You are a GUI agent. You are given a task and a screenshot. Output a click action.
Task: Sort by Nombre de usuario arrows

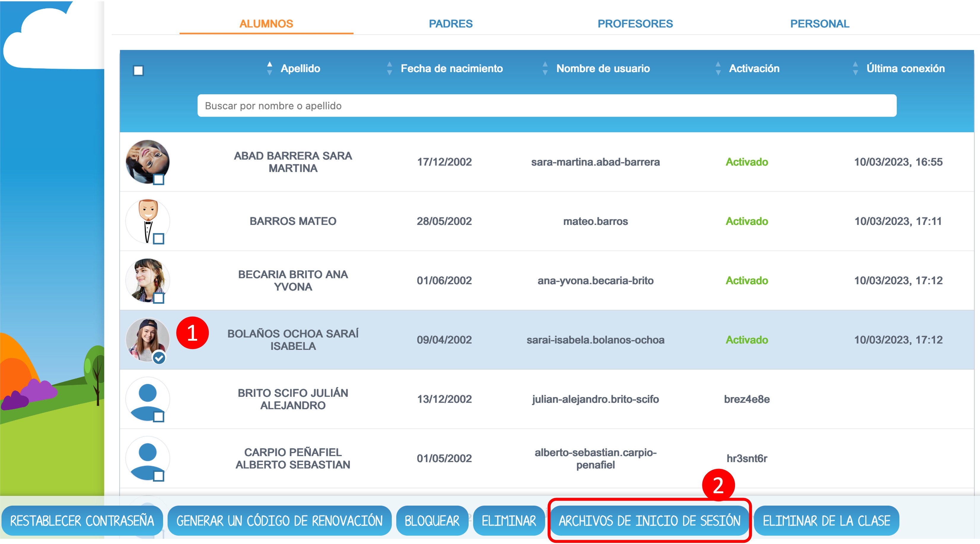pos(545,68)
